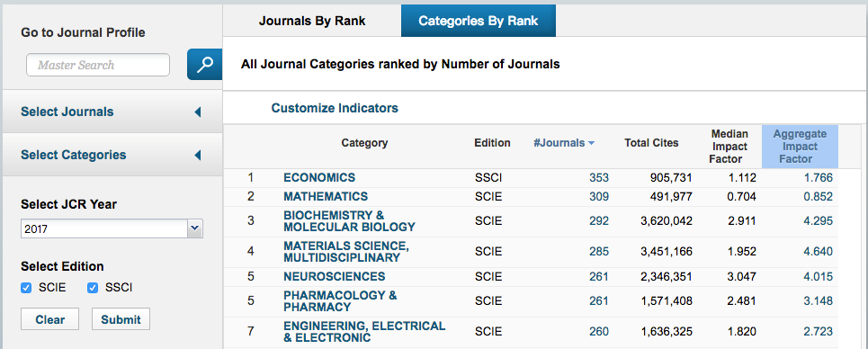Open the MATHEMATICS category link

coord(326,197)
